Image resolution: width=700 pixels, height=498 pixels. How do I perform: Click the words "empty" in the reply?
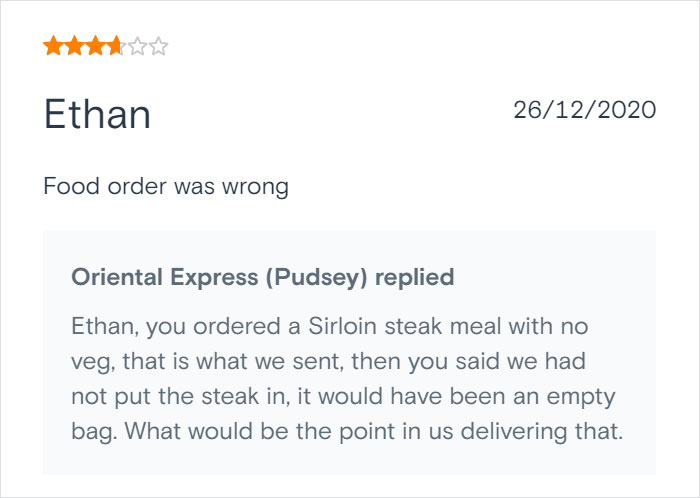pos(580,395)
